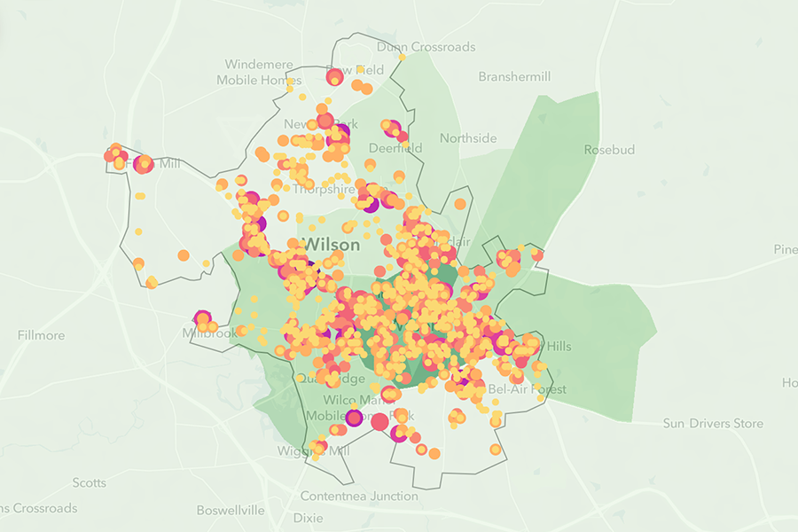
Task: Click large red marker below Wilco Manor
Action: coord(379,422)
